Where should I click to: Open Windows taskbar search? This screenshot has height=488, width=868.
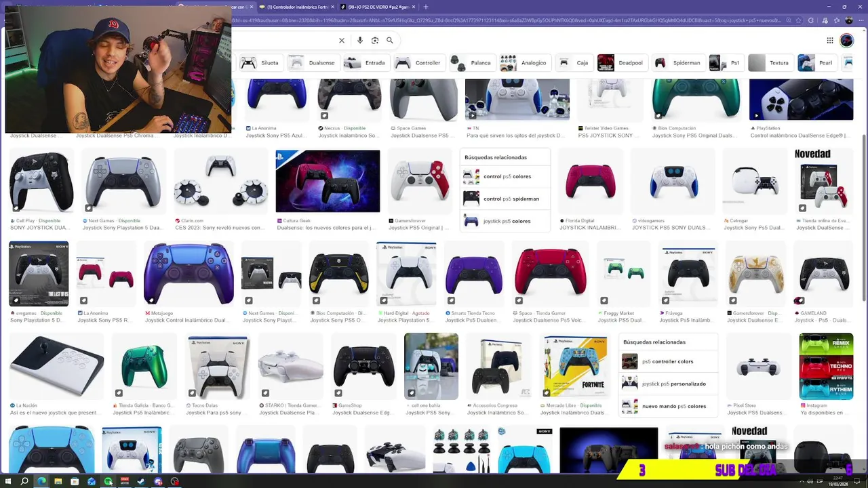tap(24, 481)
